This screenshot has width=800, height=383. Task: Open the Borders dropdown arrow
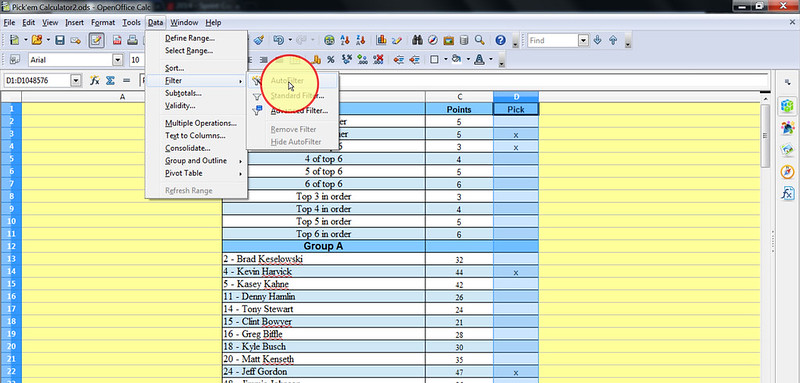(x=445, y=60)
